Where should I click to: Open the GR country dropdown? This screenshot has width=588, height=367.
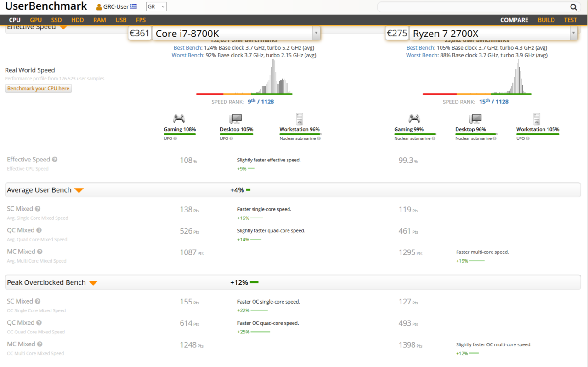pos(156,7)
